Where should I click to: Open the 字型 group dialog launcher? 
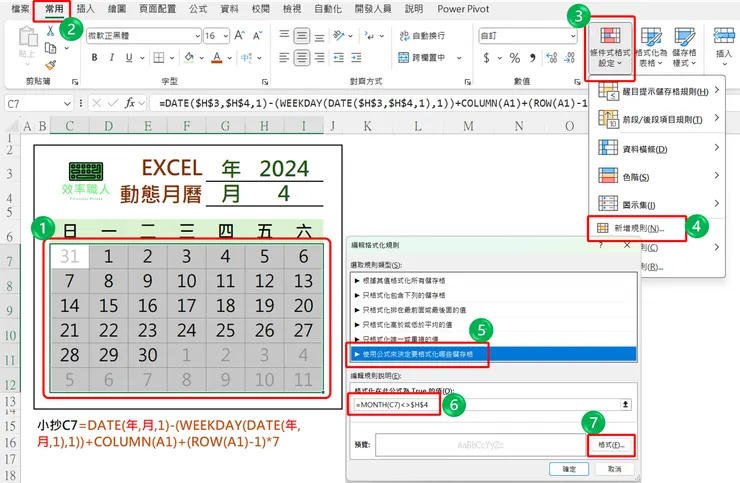(x=265, y=82)
